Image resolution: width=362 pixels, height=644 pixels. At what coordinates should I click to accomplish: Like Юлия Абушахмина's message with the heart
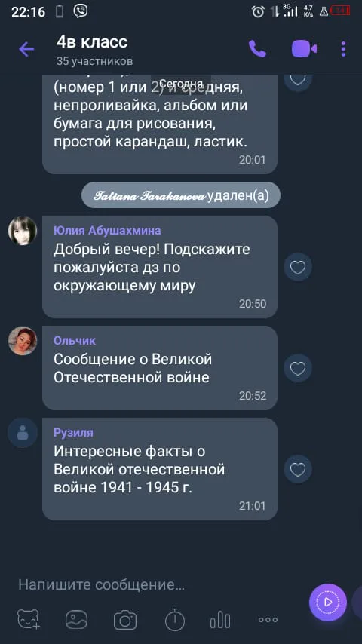click(x=298, y=268)
